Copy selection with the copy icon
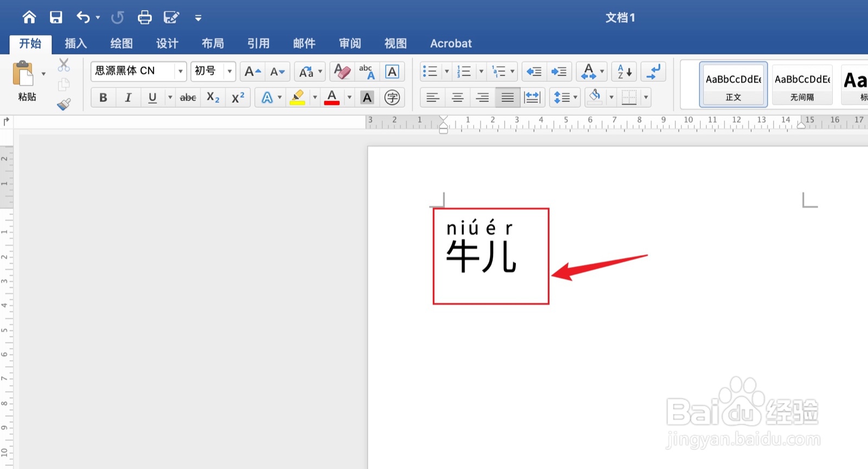868x469 pixels. coord(64,84)
